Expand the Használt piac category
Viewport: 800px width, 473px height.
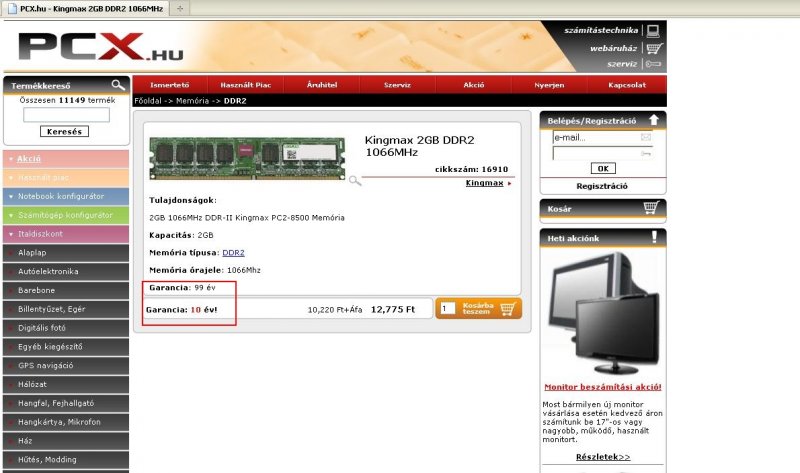[66, 178]
